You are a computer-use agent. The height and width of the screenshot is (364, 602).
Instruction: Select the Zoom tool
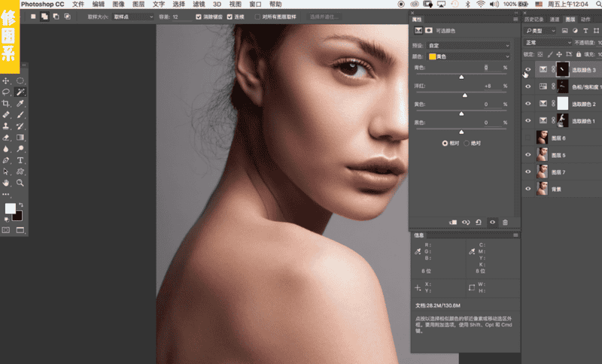[20, 183]
